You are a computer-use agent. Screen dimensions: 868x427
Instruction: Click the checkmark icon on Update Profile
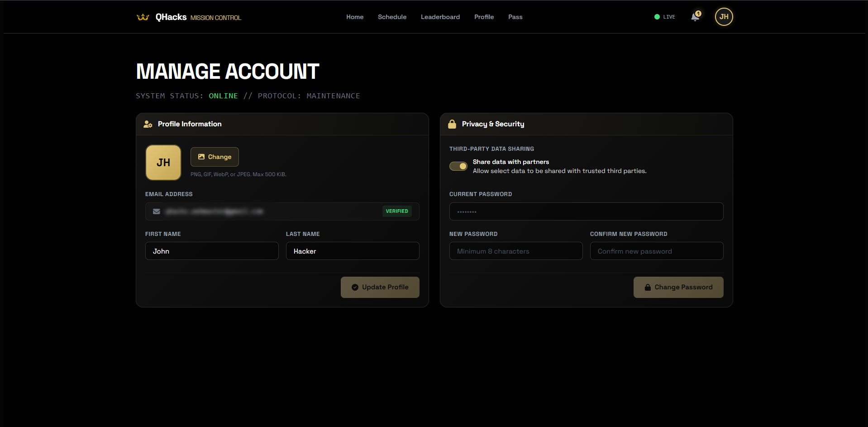(x=356, y=287)
